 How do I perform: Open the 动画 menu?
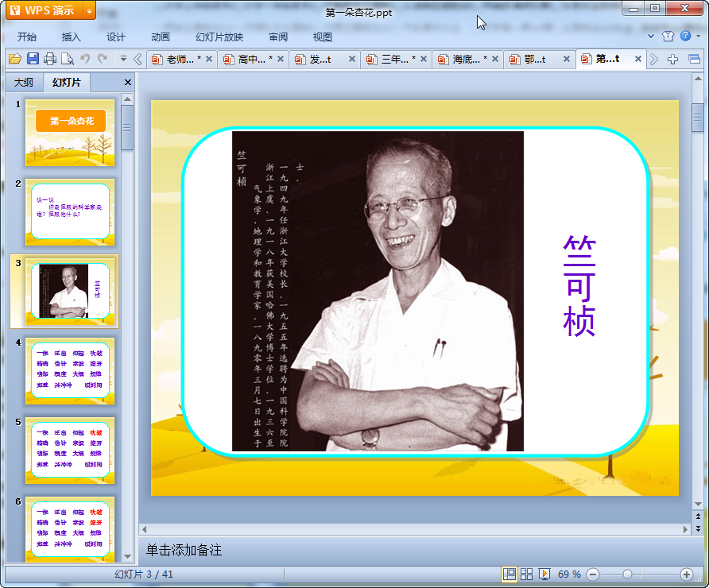pyautogui.click(x=161, y=37)
